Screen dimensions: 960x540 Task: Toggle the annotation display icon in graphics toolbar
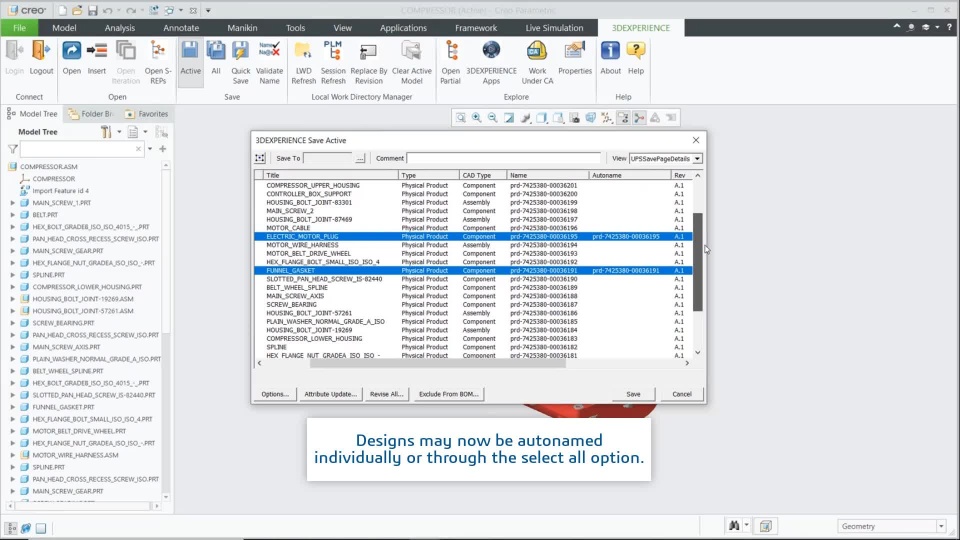(x=623, y=118)
